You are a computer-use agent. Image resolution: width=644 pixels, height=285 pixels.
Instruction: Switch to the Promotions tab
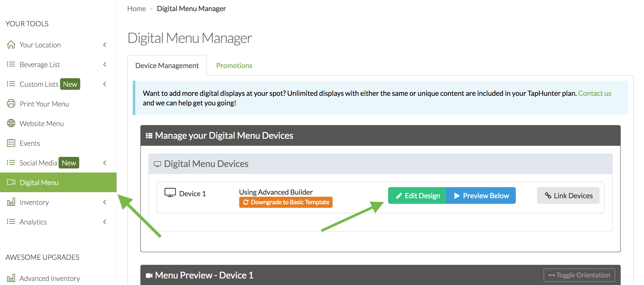234,66
